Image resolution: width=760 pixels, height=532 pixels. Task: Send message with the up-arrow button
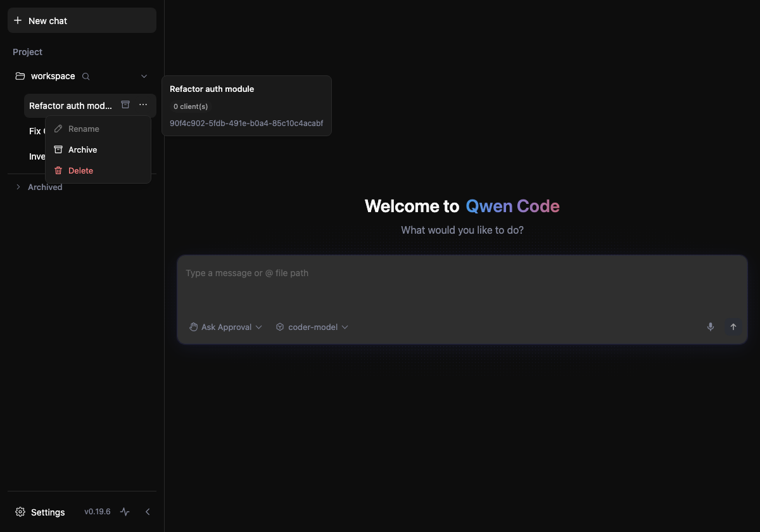pos(733,327)
